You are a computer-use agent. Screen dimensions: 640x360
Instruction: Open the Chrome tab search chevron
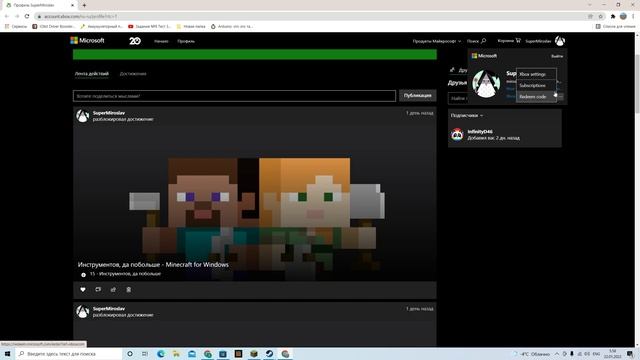(590, 5)
